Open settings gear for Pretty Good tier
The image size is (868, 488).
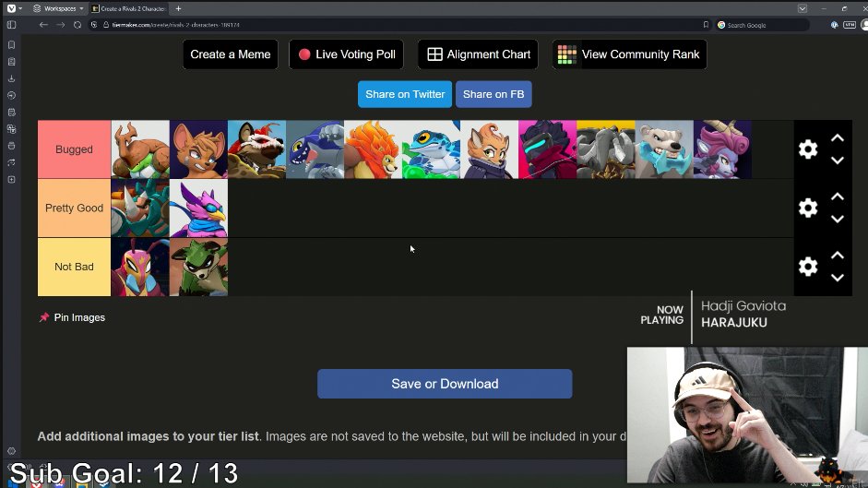pos(808,208)
